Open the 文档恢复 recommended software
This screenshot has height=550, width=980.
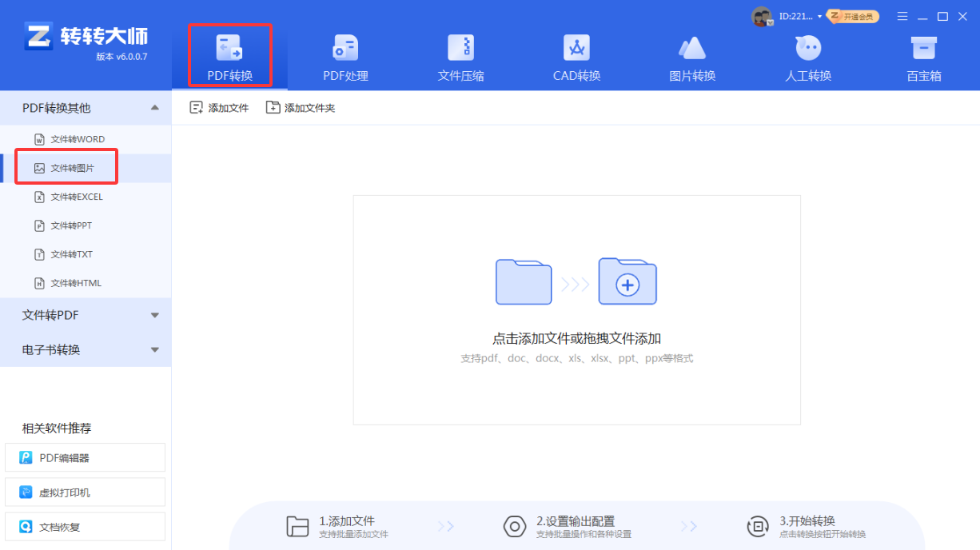86,527
